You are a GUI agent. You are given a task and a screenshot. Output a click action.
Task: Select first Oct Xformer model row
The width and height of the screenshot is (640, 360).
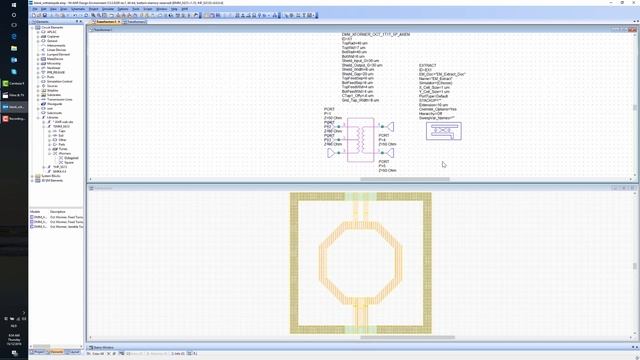[x=56, y=217]
